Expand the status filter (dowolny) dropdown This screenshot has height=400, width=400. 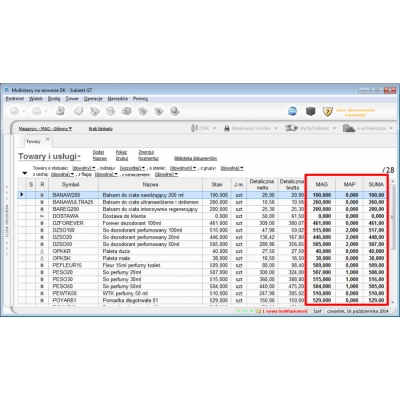pyautogui.click(x=84, y=168)
